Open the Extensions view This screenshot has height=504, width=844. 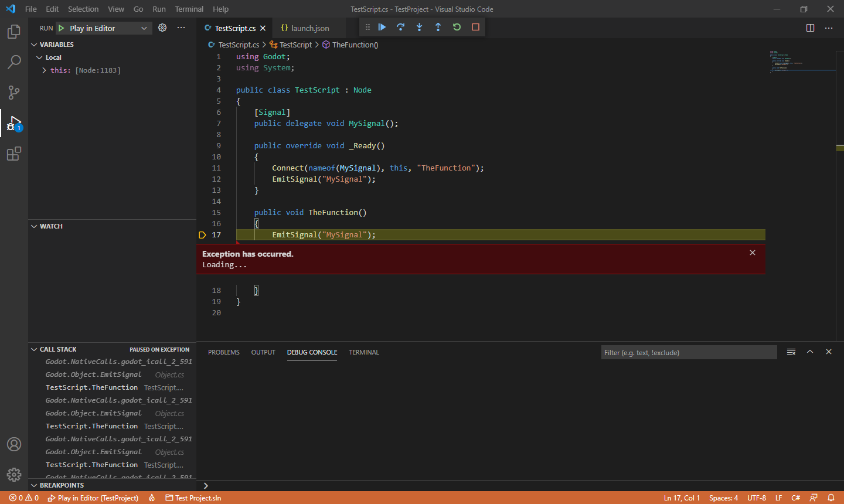[14, 154]
